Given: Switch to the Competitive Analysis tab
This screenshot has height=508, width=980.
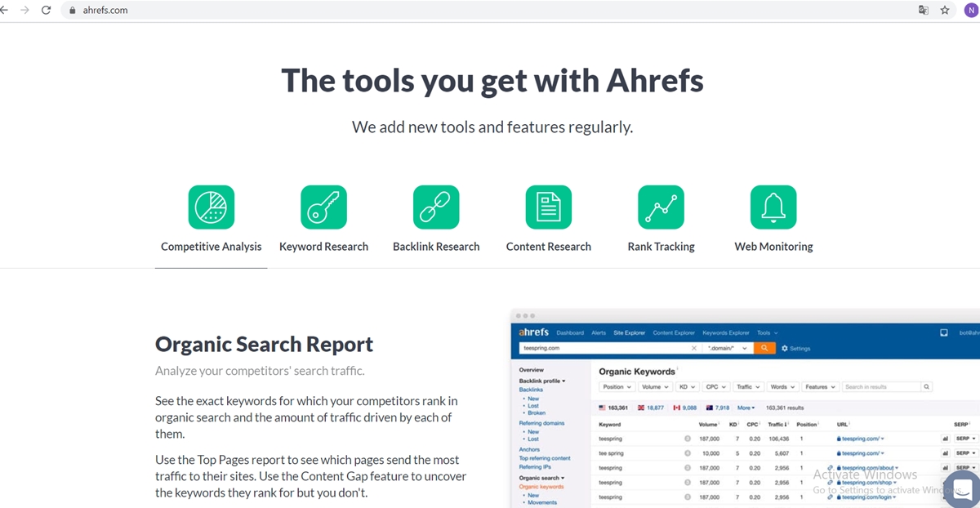Looking at the screenshot, I should click(x=212, y=247).
